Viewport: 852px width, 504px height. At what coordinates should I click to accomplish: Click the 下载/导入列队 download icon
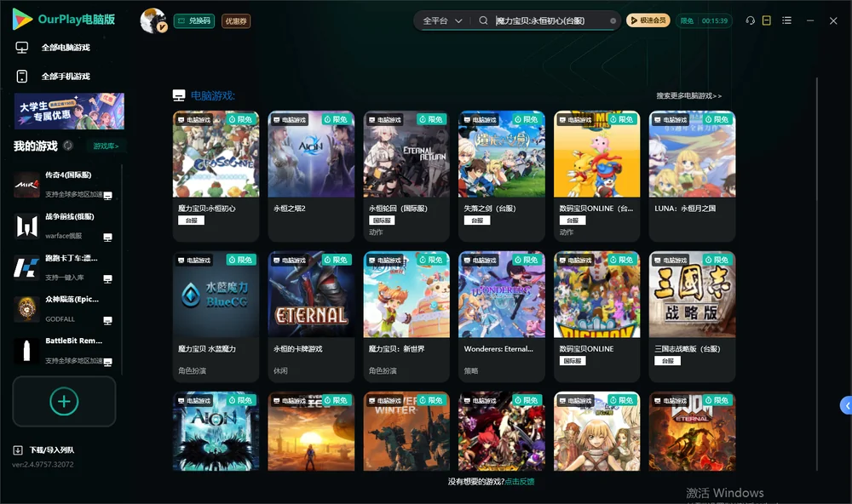click(18, 450)
